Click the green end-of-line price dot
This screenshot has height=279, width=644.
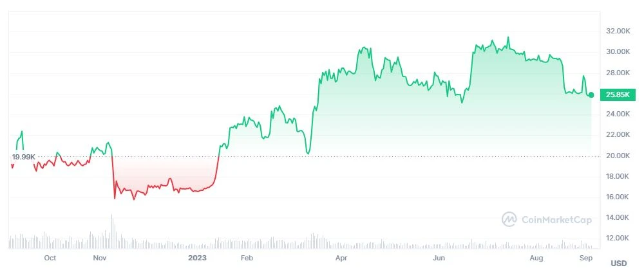tap(591, 94)
